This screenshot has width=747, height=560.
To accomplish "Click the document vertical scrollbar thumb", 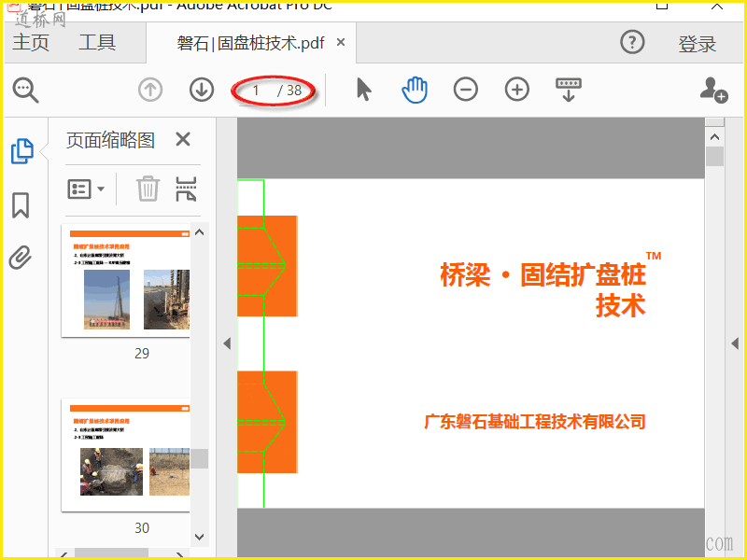I will 714,156.
